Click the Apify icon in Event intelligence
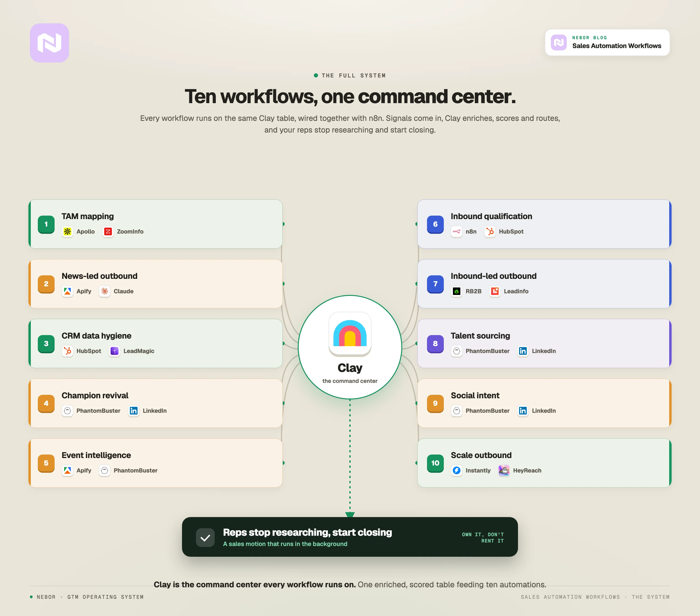Viewport: 700px width, 616px height. coord(67,471)
